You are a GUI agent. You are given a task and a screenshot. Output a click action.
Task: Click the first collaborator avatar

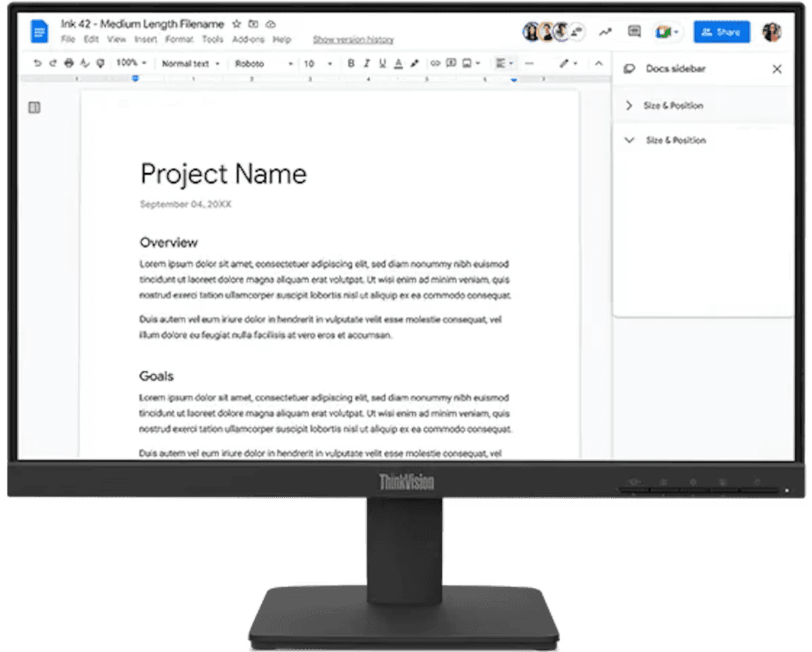tap(531, 32)
